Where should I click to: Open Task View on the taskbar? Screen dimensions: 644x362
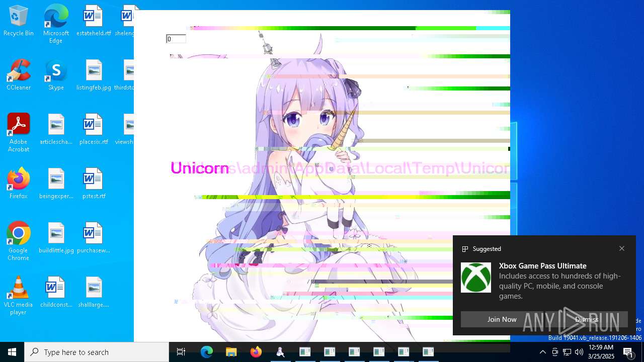click(x=181, y=352)
